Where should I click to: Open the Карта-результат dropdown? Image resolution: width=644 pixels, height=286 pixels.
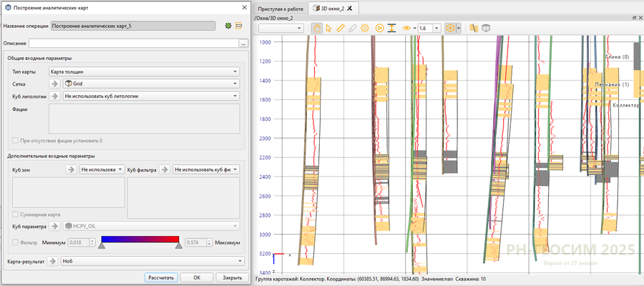click(x=152, y=261)
